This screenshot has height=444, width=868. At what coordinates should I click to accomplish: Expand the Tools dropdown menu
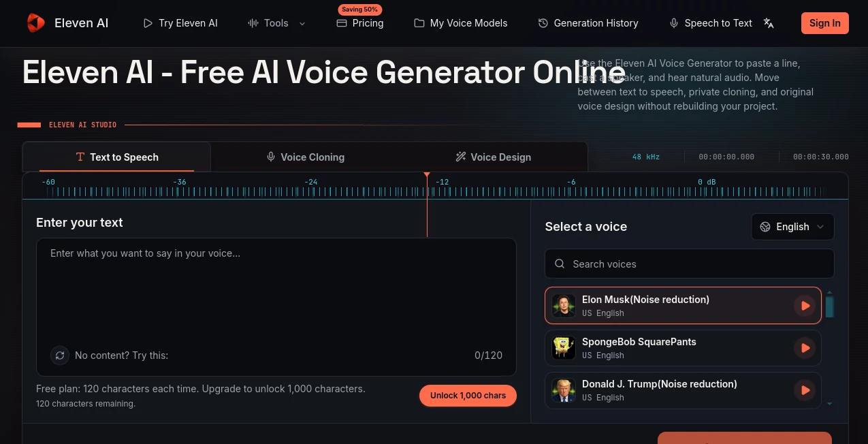point(276,23)
